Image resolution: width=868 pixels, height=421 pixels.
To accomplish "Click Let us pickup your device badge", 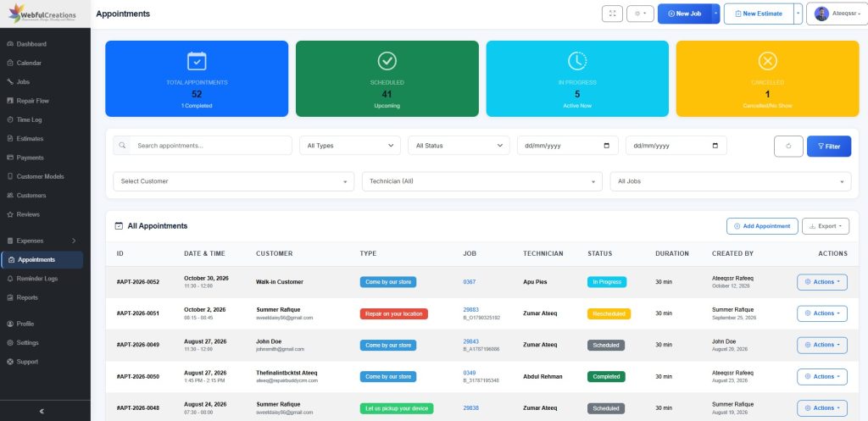I will 397,408.
